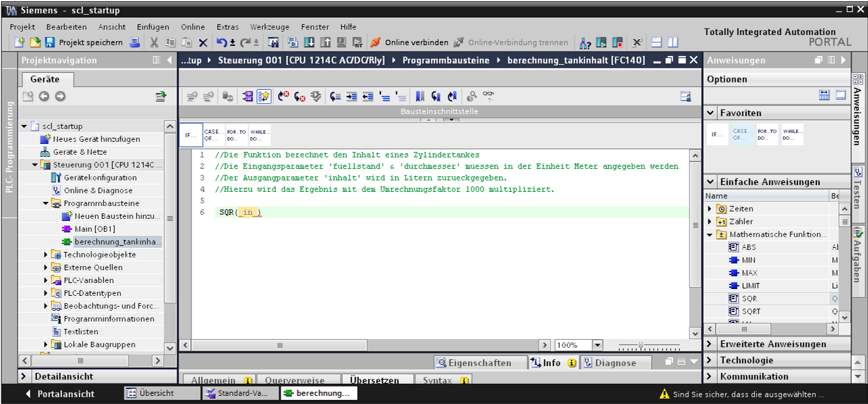Open the Einfügen menu
The height and width of the screenshot is (404, 868).
[x=153, y=27]
